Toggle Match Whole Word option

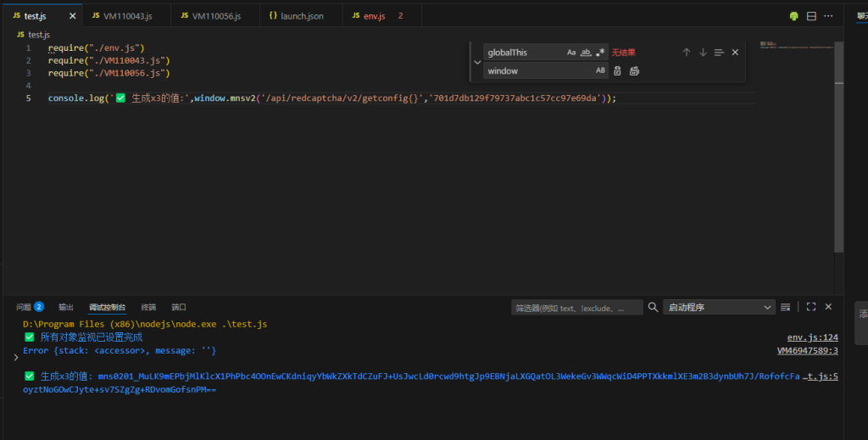[586, 53]
